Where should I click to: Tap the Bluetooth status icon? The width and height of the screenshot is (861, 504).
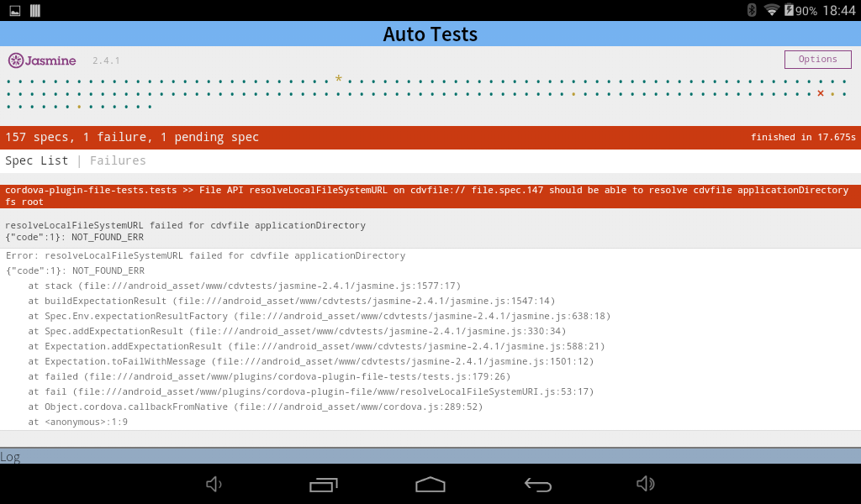coord(752,10)
